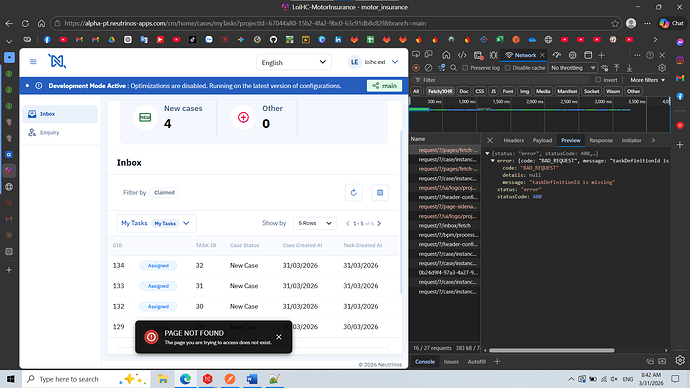Open DevTools Performance tool icon
Image resolution: width=690 pixels, height=388 pixels.
pos(557,55)
